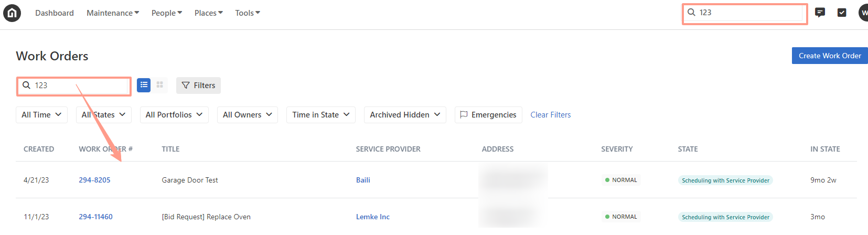Click the home logo icon
The image size is (868, 235).
tap(12, 13)
